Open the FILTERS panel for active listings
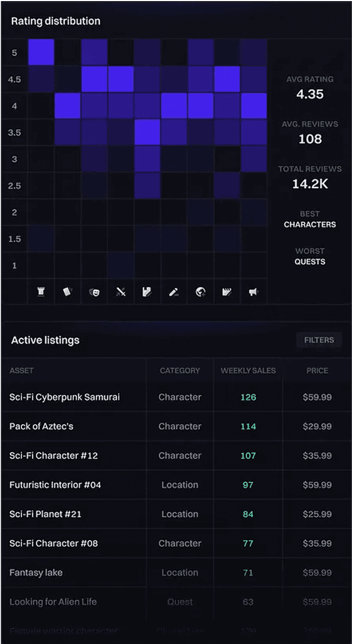This screenshot has height=644, width=352. pos(318,340)
